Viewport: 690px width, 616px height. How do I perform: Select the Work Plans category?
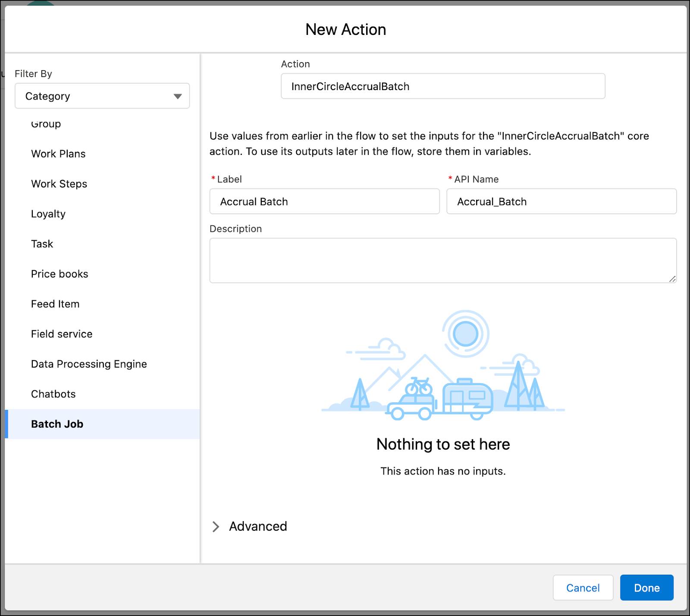point(102,154)
